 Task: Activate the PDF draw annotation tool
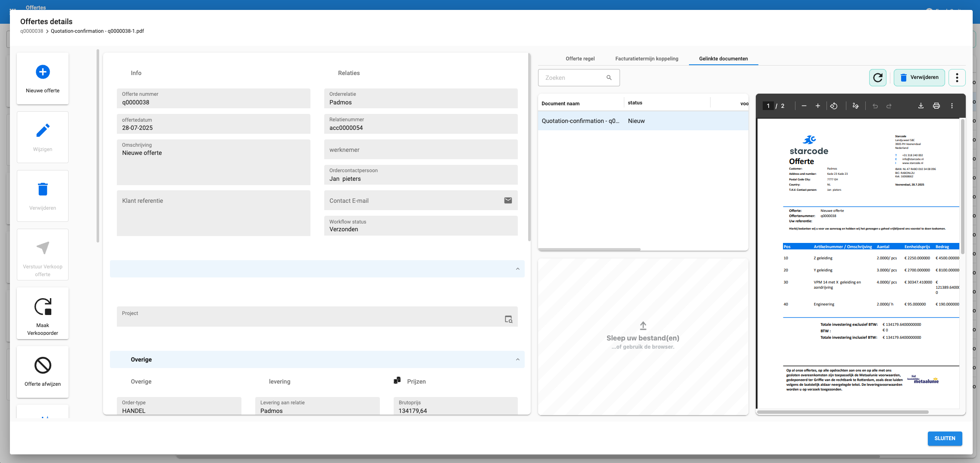[x=855, y=106]
